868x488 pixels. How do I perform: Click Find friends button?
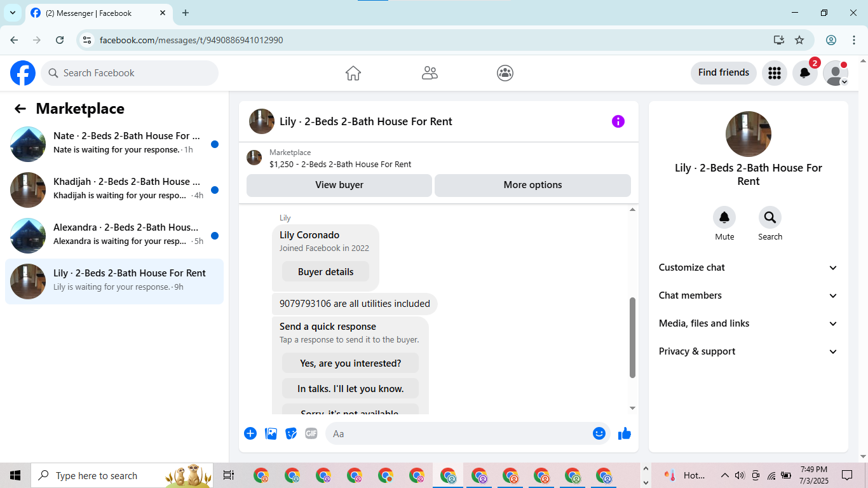[x=724, y=73]
